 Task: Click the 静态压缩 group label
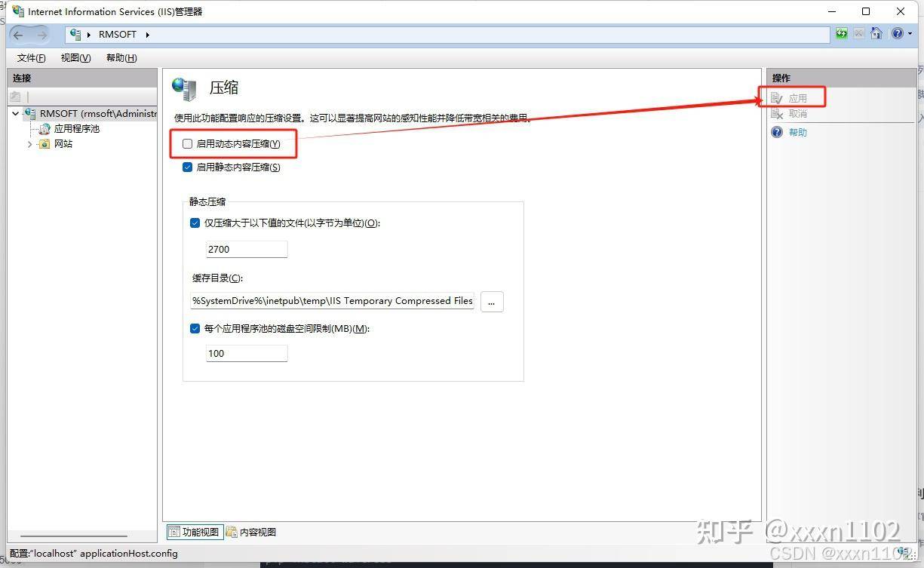point(207,201)
